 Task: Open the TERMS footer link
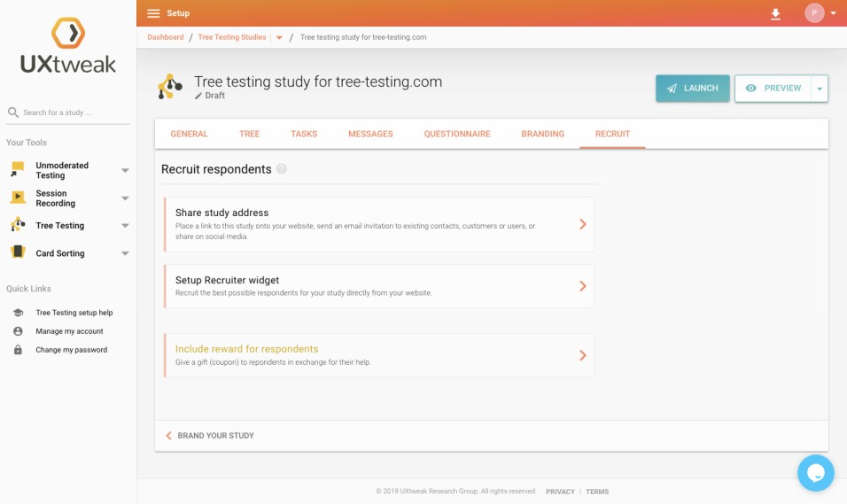pyautogui.click(x=597, y=492)
